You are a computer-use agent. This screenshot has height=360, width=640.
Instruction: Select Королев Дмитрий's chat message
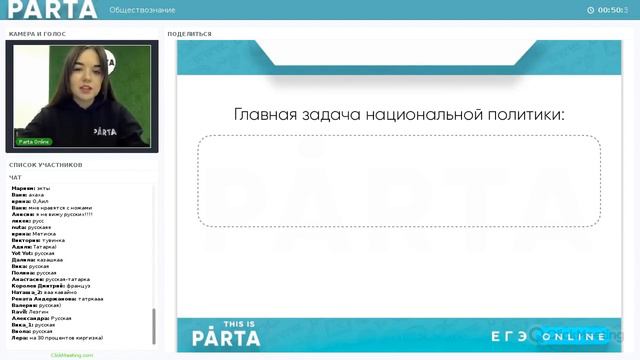point(51,286)
